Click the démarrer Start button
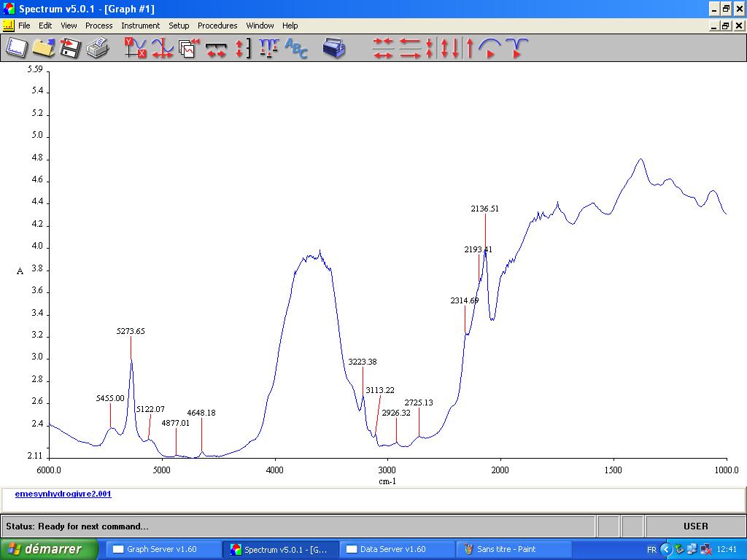 50,549
